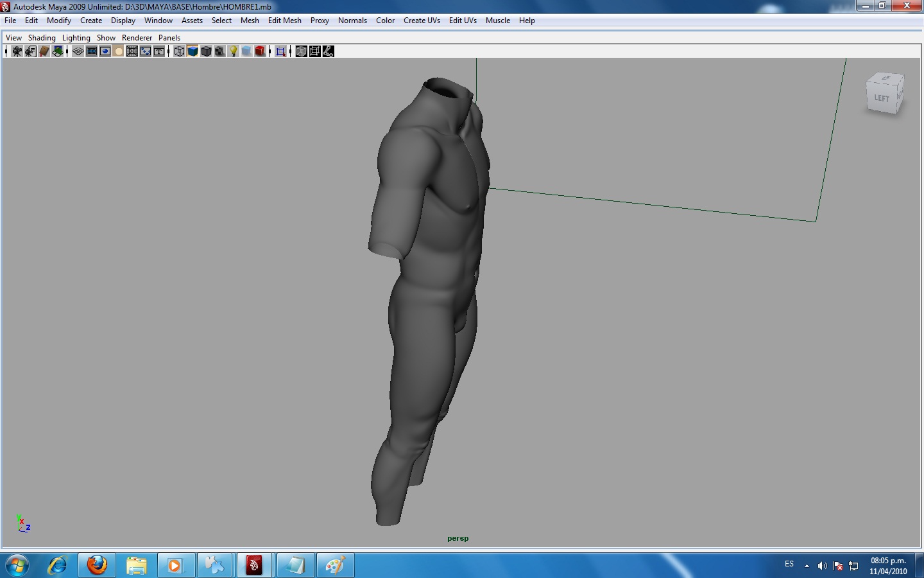Expand the Panels menu

pyautogui.click(x=169, y=38)
